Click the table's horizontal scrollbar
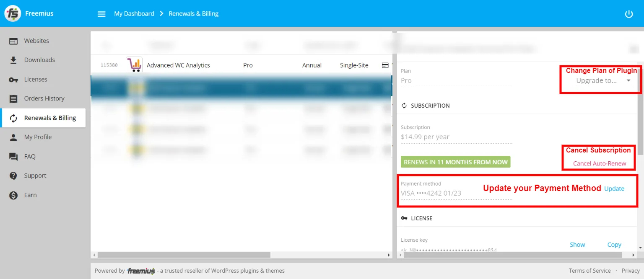The image size is (644, 279). pyautogui.click(x=184, y=255)
